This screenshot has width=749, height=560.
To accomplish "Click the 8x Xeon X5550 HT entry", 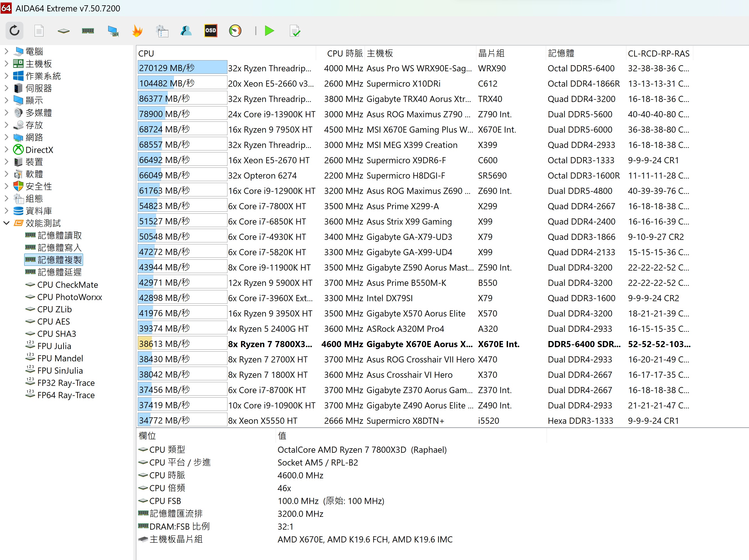I will [x=263, y=421].
